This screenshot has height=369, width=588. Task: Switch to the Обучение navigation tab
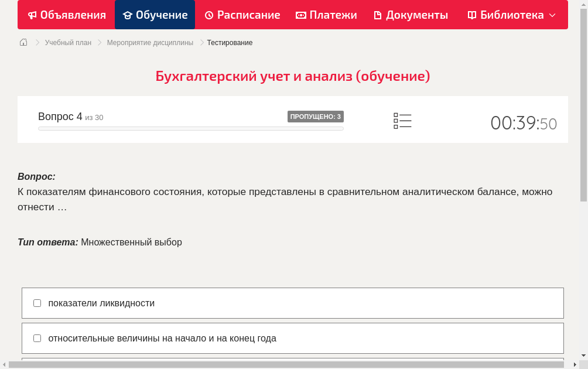pyautogui.click(x=155, y=15)
